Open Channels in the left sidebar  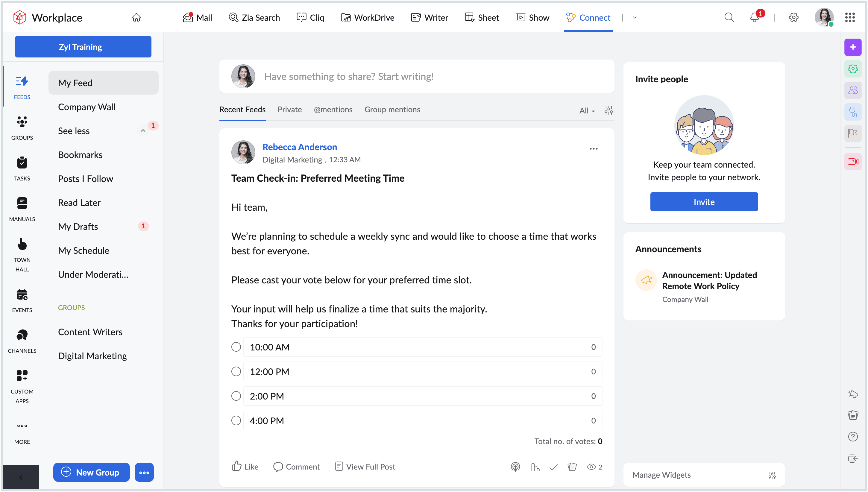coord(22,341)
